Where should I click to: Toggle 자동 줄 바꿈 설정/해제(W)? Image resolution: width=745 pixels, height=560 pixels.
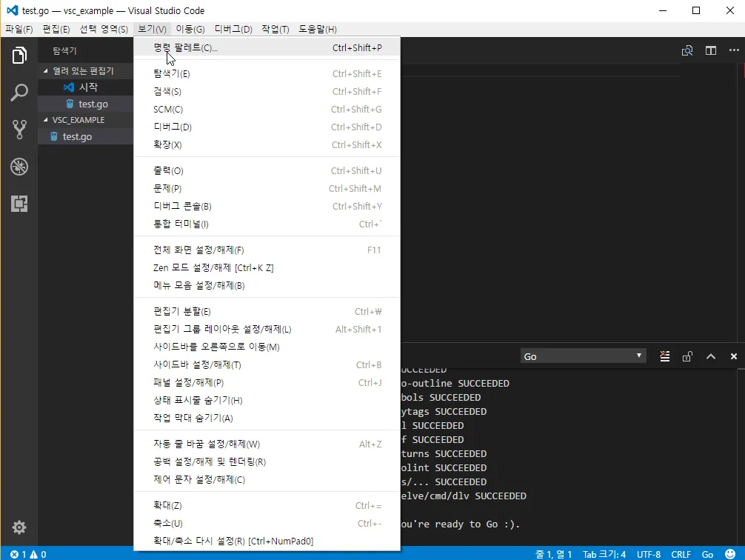pyautogui.click(x=267, y=444)
